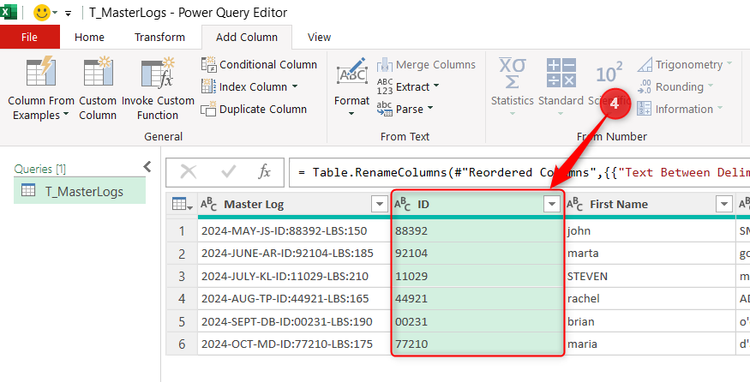Viewport: 750px width, 382px height.
Task: Click the Statistics icon
Action: [512, 73]
